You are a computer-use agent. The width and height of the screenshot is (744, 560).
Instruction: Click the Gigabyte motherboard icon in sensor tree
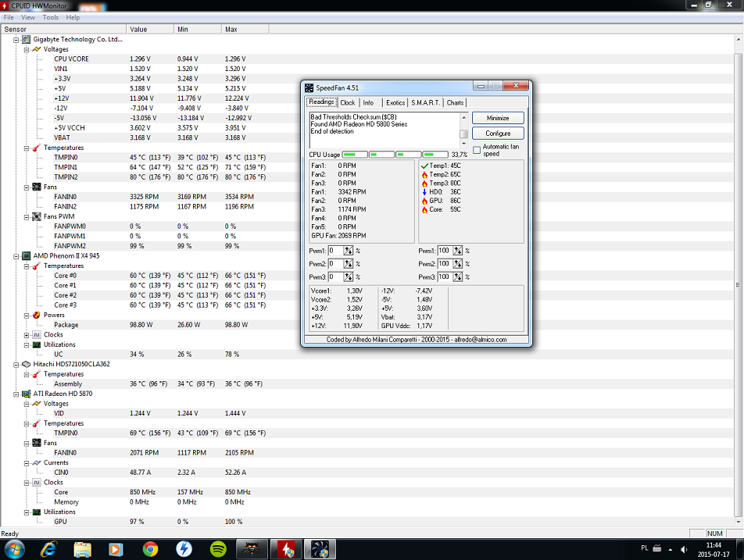pos(26,39)
